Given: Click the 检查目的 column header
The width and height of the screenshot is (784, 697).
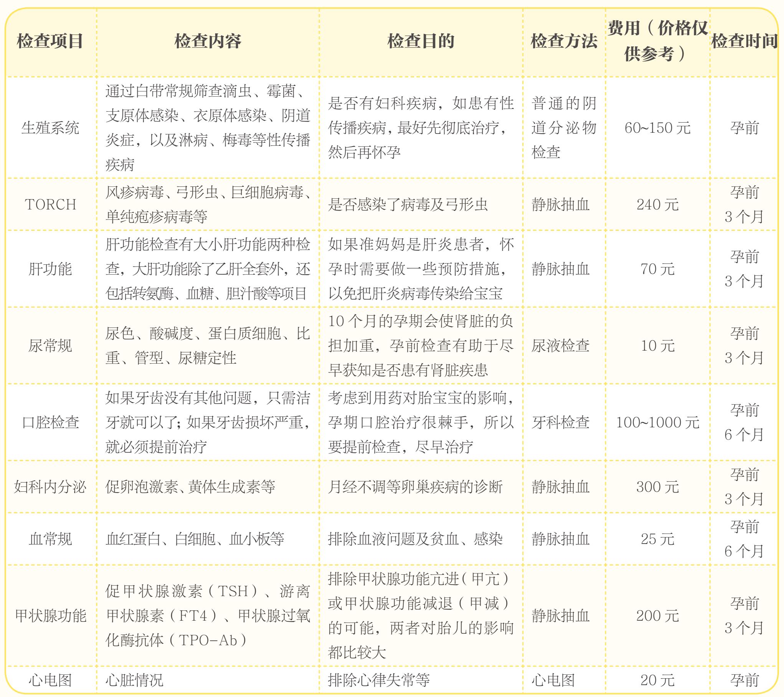Looking at the screenshot, I should (x=421, y=41).
